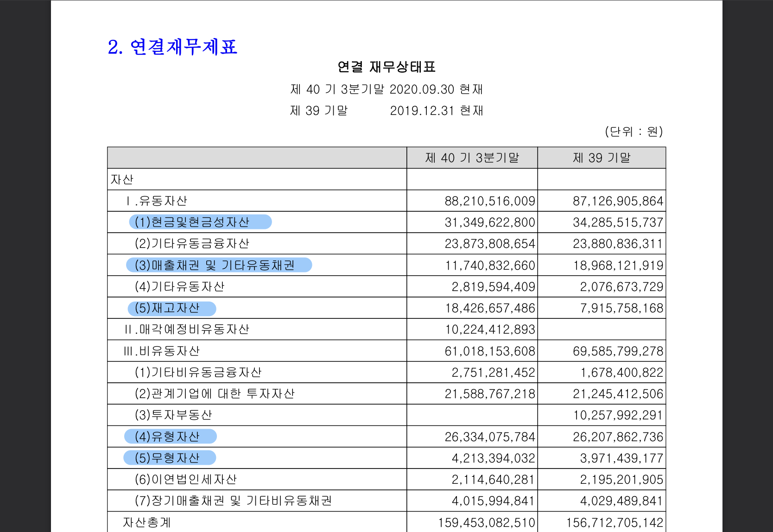
Task: Select value 2,076,673,729
Action: 622,287
